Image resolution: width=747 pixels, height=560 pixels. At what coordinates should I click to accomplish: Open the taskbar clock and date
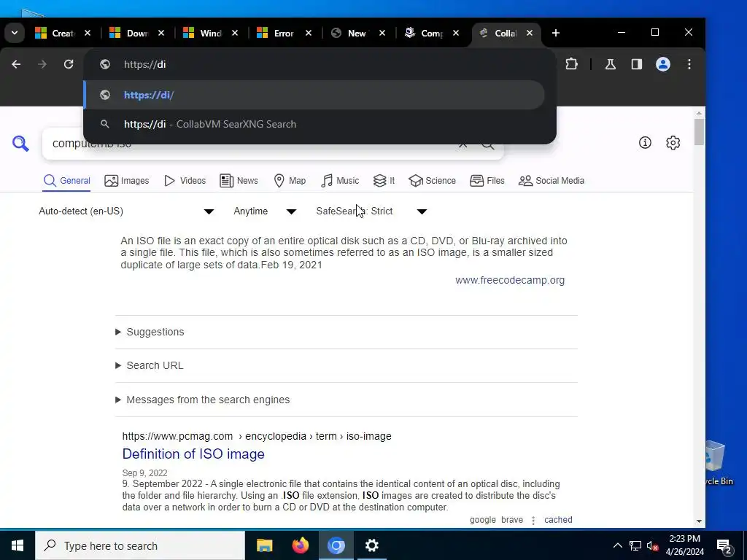(684, 545)
